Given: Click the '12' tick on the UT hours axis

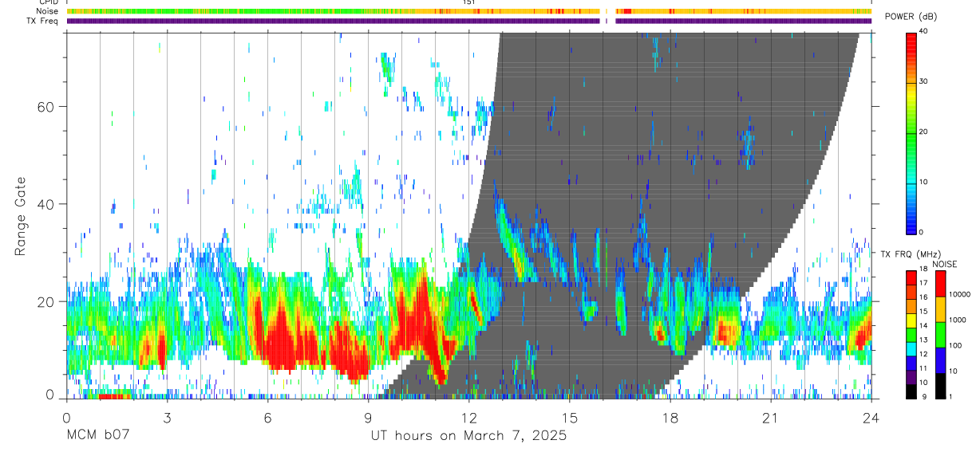Looking at the screenshot, I should tap(468, 418).
